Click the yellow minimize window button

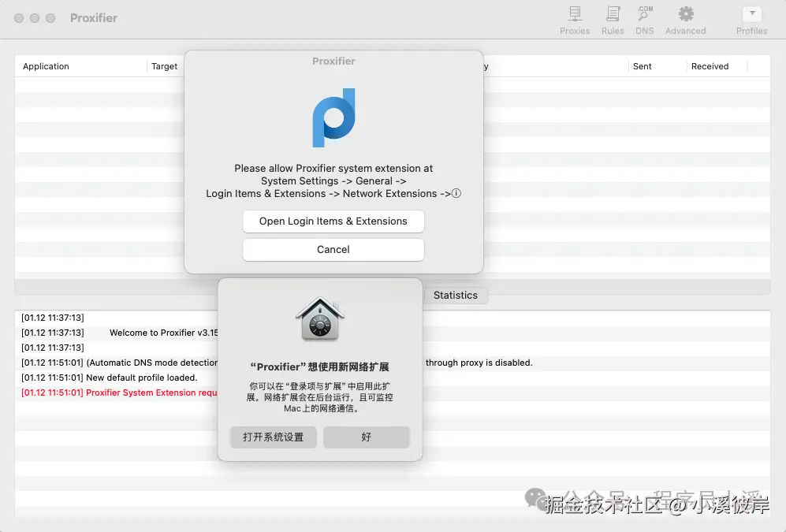tap(35, 18)
